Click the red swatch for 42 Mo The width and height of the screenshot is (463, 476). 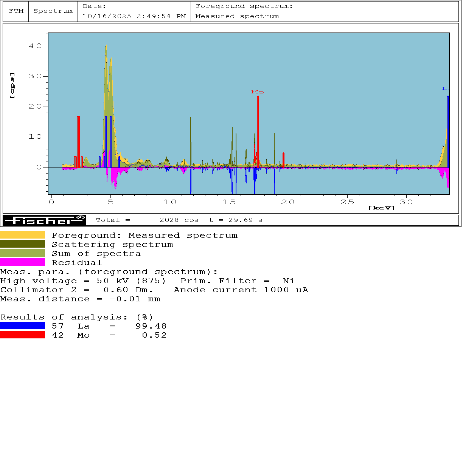click(22, 335)
